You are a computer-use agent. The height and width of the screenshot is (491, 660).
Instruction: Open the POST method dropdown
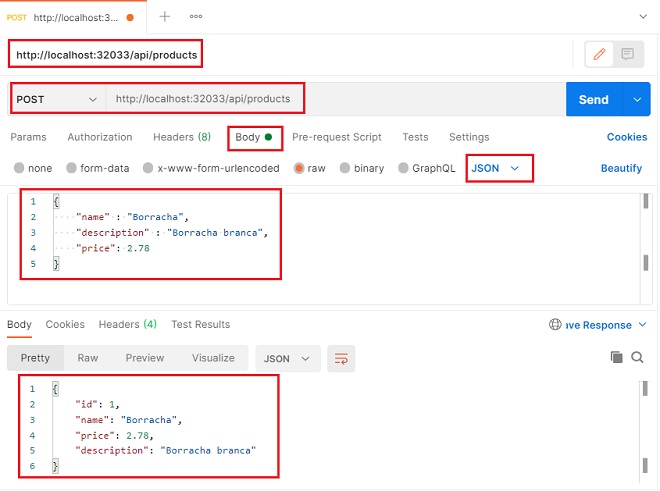(x=58, y=100)
